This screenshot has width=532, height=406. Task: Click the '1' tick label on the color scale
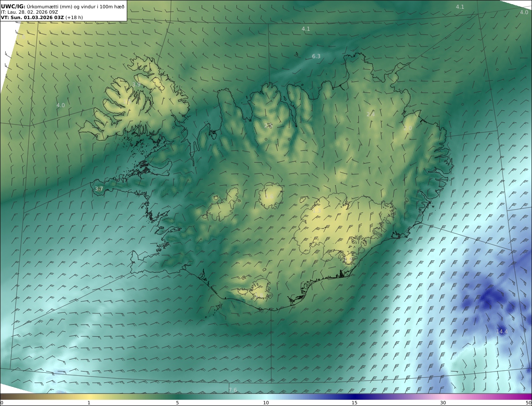click(x=89, y=403)
